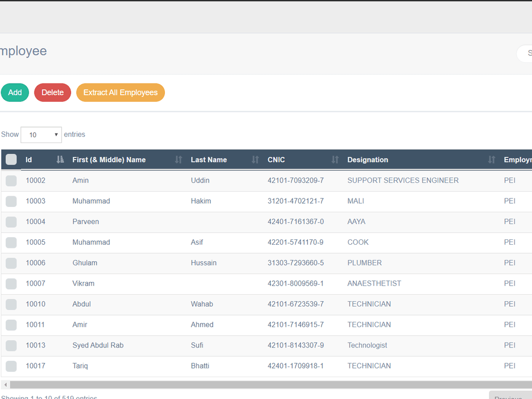Select the checkbox for Tariq Bhatti
The height and width of the screenshot is (399, 532).
[x=11, y=366]
